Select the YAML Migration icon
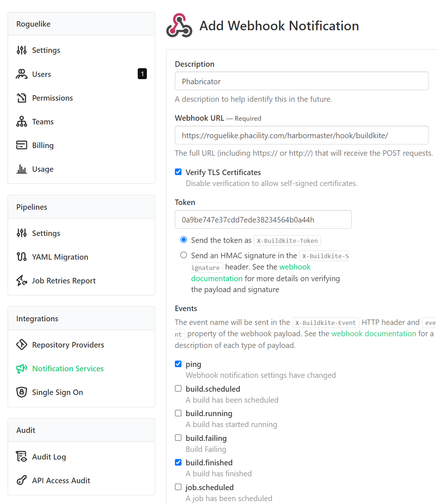 pyautogui.click(x=21, y=257)
